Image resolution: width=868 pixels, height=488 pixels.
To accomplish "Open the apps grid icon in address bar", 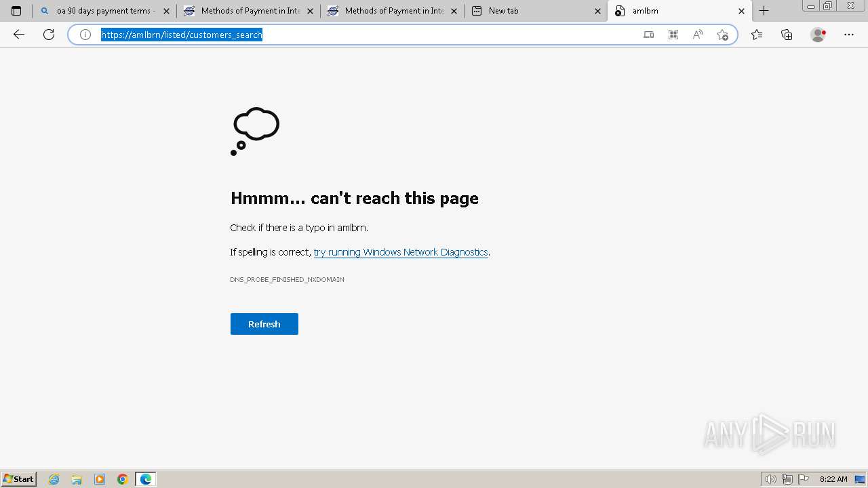I will click(673, 35).
